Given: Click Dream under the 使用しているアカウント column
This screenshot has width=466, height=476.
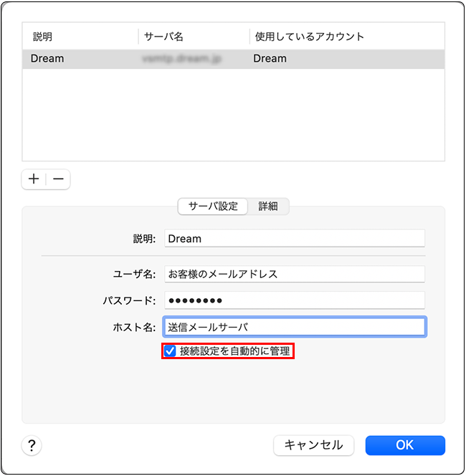Looking at the screenshot, I should coord(270,59).
